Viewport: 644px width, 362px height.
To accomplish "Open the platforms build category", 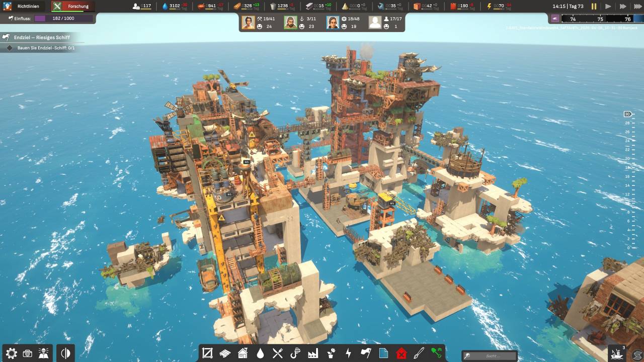I will [225, 353].
